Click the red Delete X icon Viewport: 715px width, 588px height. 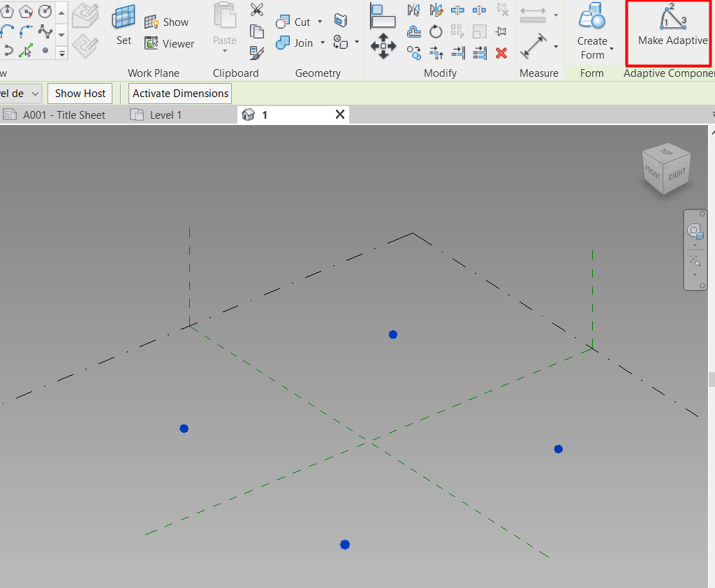pyautogui.click(x=501, y=53)
